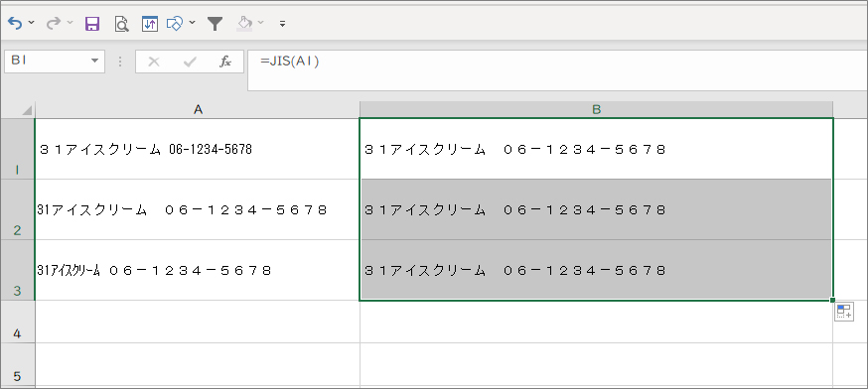Apply the filter funnel icon

tap(215, 24)
